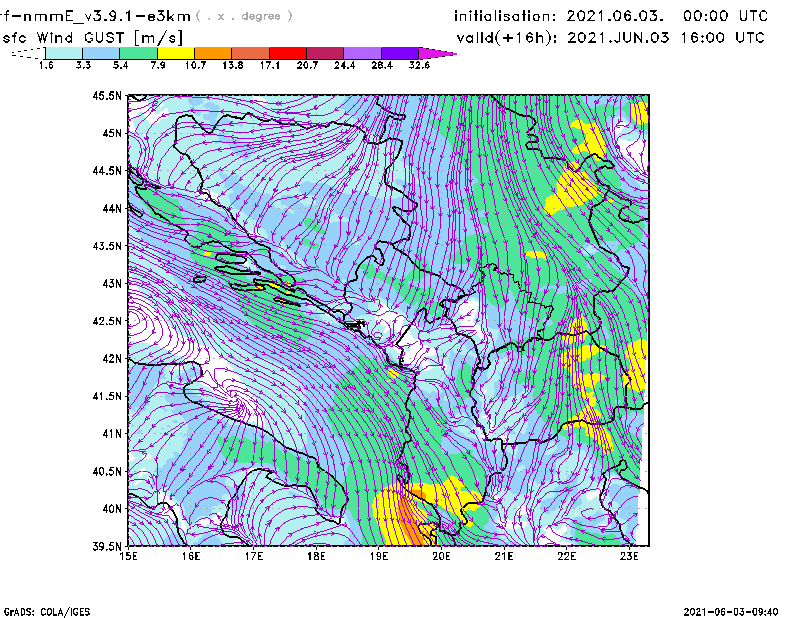Click the 42.5N latitude label
This screenshot has height=618, width=800.
[107, 321]
